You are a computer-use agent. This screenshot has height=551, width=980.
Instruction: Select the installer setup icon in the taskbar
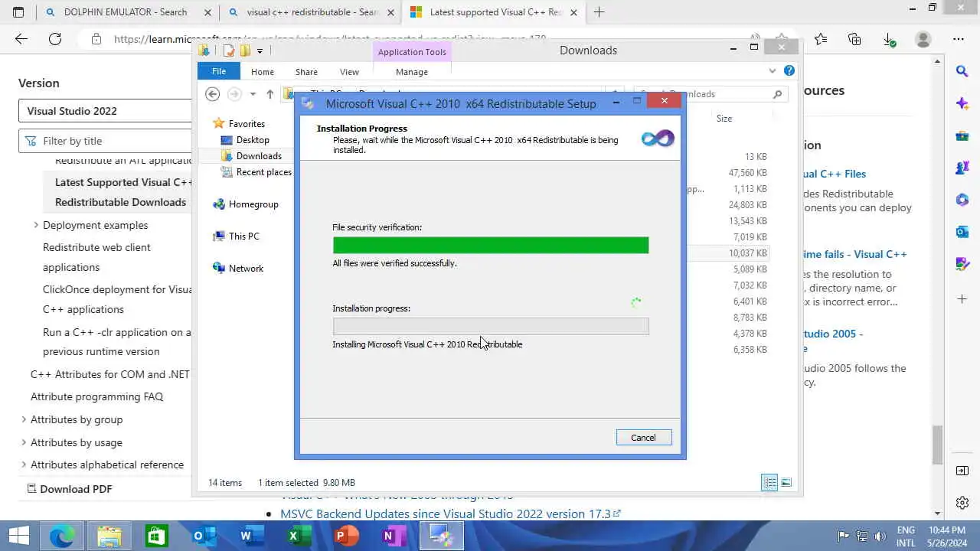coord(442,536)
